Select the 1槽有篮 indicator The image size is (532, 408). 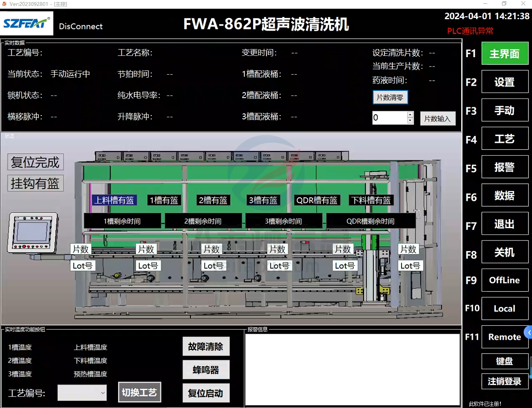(x=164, y=200)
